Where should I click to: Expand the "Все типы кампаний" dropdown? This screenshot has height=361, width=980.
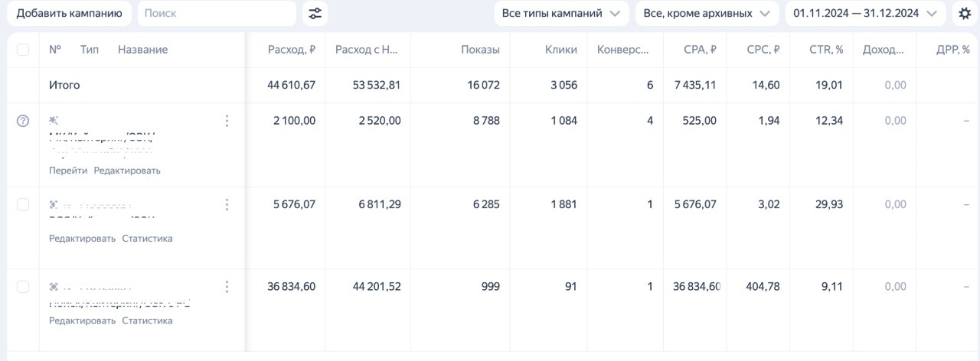tap(562, 13)
